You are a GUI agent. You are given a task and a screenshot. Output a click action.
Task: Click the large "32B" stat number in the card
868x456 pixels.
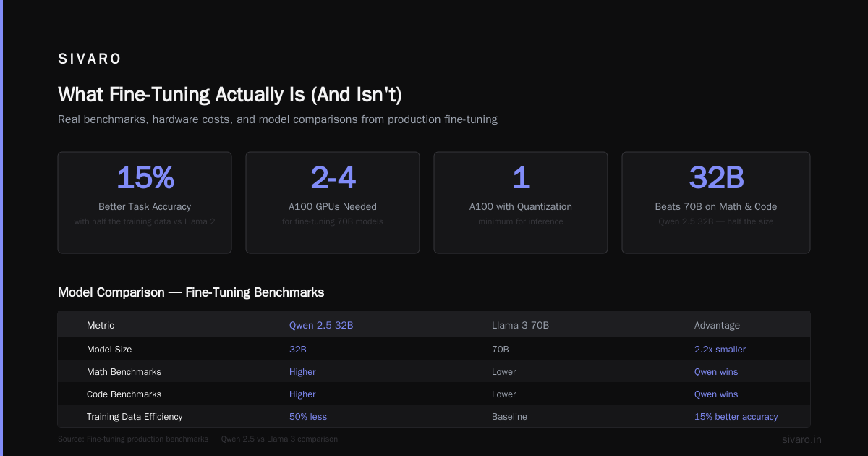[716, 177]
